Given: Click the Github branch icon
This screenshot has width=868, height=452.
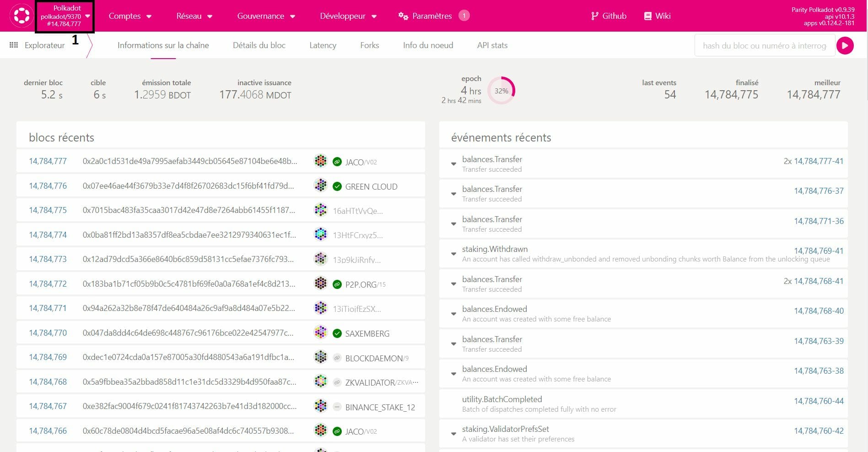Looking at the screenshot, I should pyautogui.click(x=594, y=16).
